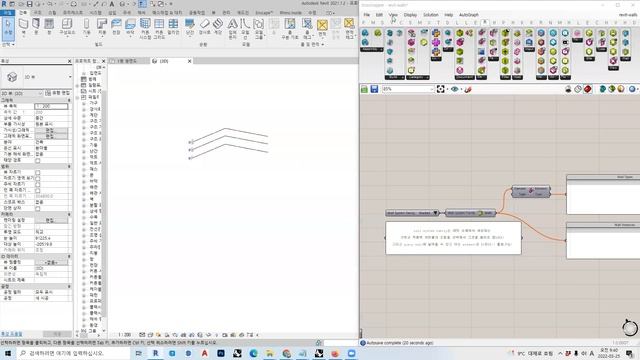The height and width of the screenshot is (360, 640).
Task: Click Zoom Extents icon in Grasshopper toolbar
Action: [440, 89]
